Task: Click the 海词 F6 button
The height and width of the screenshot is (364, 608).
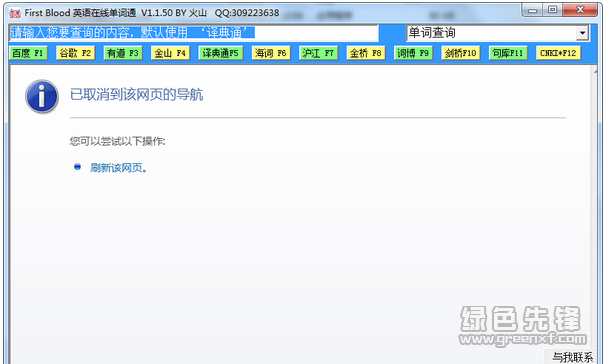Action: (x=271, y=53)
